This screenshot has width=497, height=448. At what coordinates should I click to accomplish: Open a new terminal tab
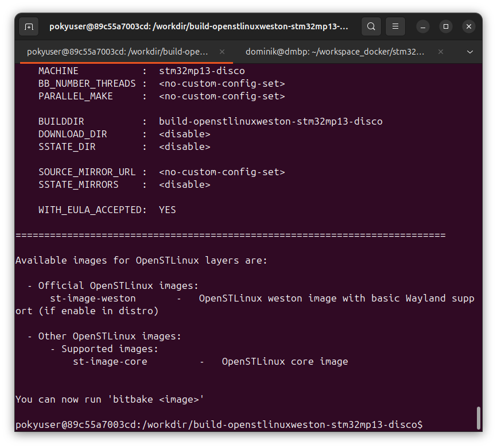coord(29,26)
